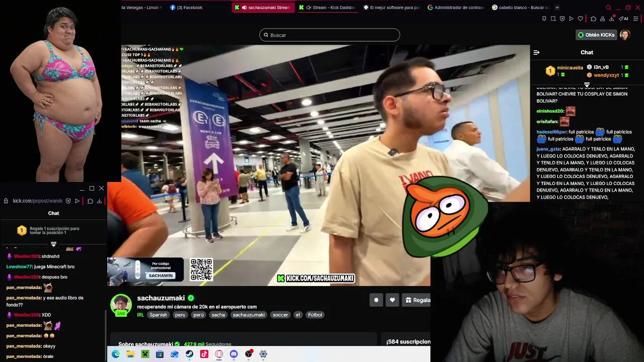This screenshot has width=644, height=362.
Task: Expand the leaderboard arrow in main chat
Action: tap(587, 84)
